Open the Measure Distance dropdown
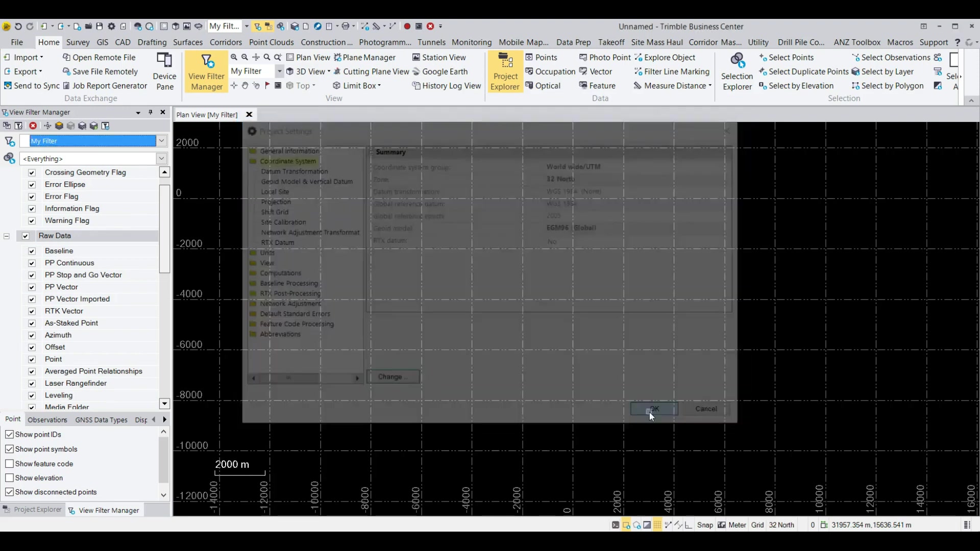 710,86
